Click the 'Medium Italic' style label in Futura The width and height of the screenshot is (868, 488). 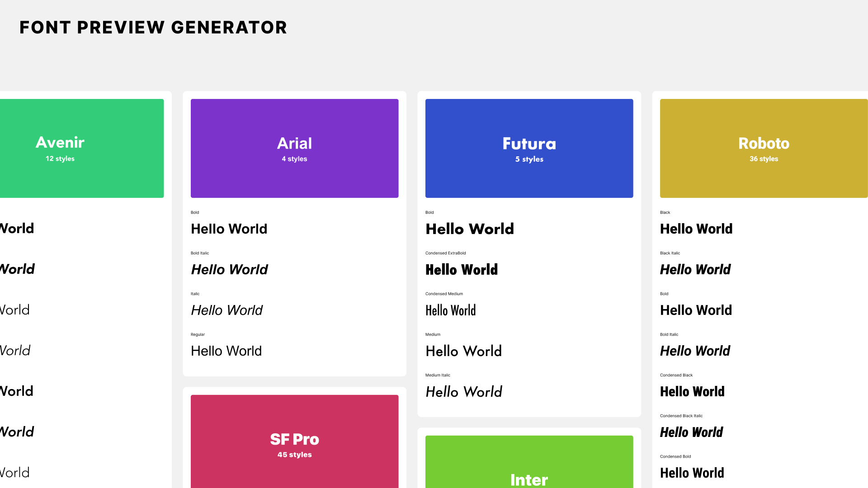(x=438, y=375)
